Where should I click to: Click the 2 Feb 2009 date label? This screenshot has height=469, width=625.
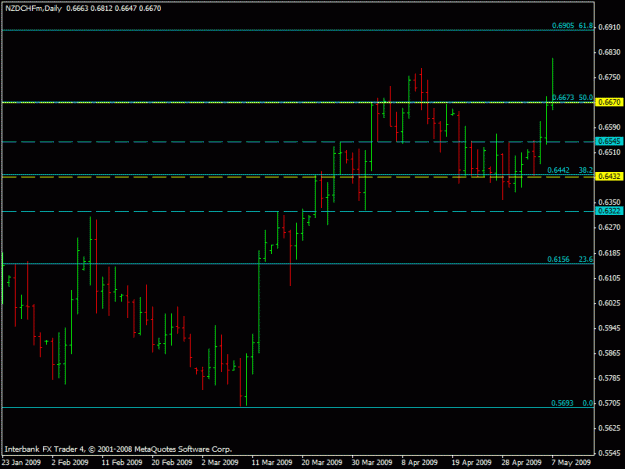point(70,462)
